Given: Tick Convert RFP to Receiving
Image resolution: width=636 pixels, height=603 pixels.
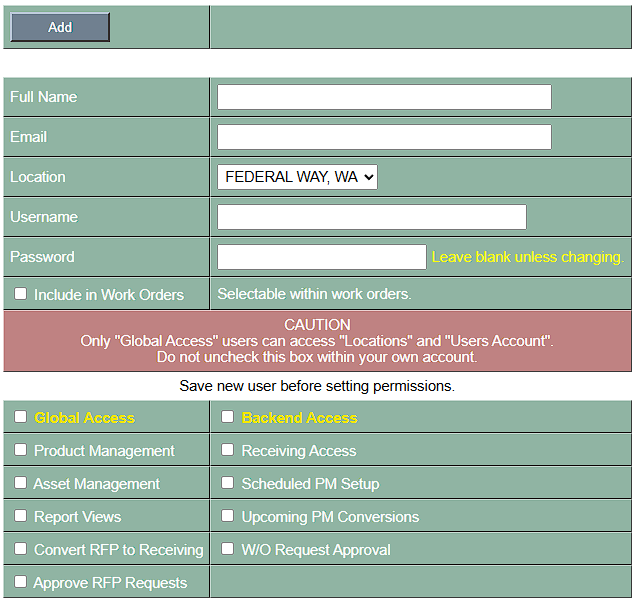Looking at the screenshot, I should point(21,549).
